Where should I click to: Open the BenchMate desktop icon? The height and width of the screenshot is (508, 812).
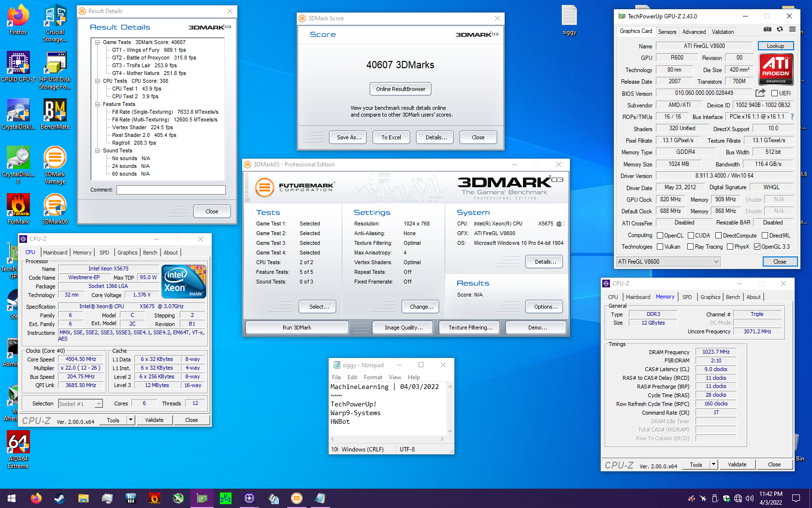coord(55,115)
